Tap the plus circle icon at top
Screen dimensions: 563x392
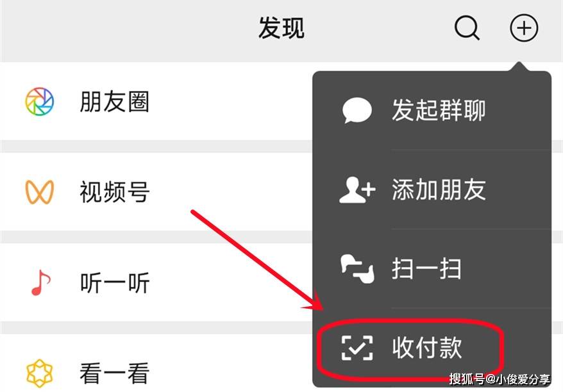pyautogui.click(x=524, y=28)
